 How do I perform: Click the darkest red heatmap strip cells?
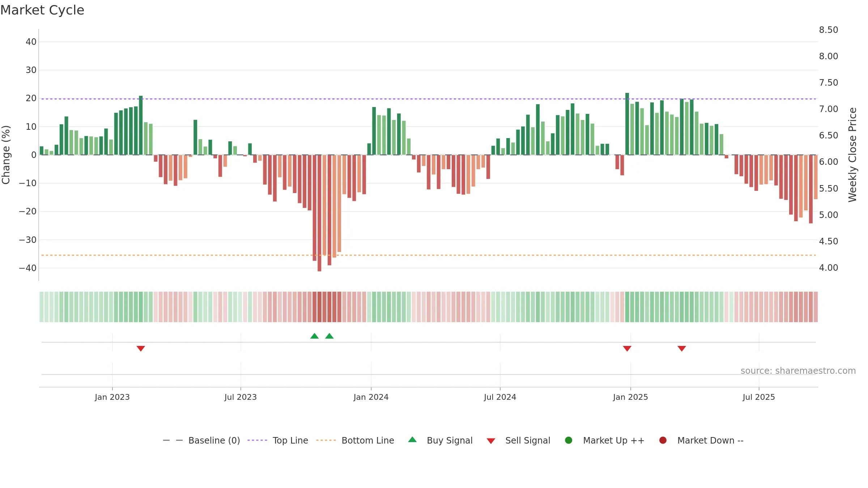click(x=327, y=307)
